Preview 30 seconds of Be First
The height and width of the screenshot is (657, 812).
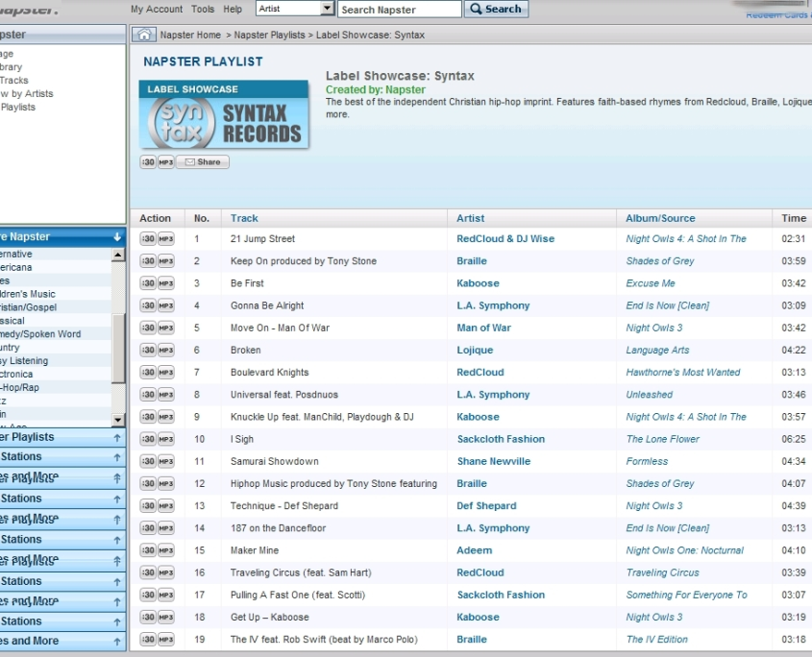[148, 283]
